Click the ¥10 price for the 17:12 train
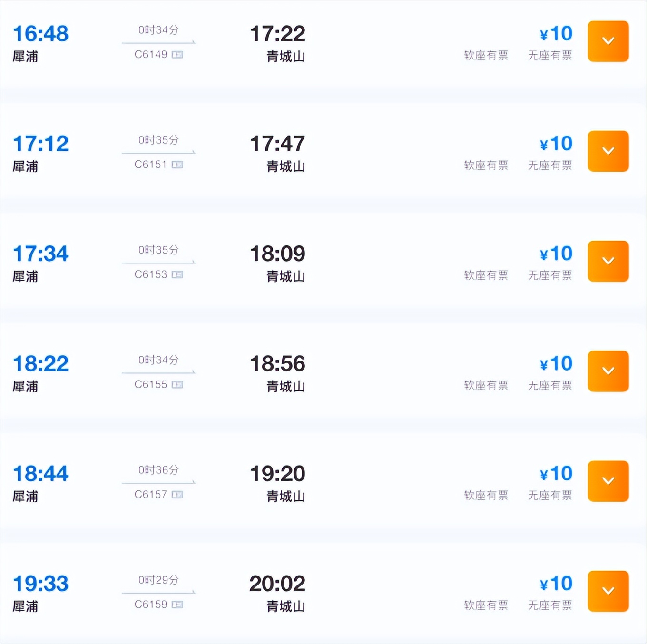 (556, 144)
